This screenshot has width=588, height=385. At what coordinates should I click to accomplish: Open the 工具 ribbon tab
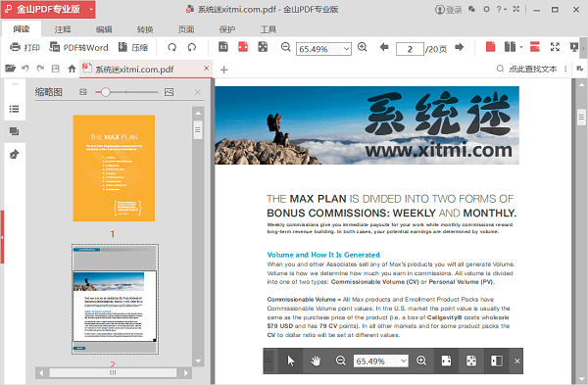[269, 29]
